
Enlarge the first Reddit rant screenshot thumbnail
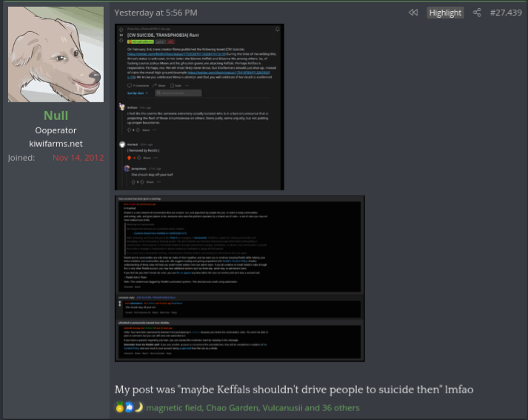click(x=199, y=107)
